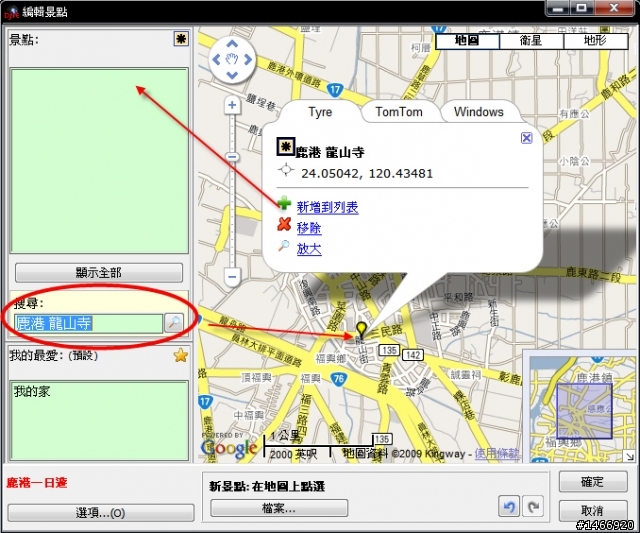
Task: Confirm with the 確定 button
Action: [x=593, y=482]
